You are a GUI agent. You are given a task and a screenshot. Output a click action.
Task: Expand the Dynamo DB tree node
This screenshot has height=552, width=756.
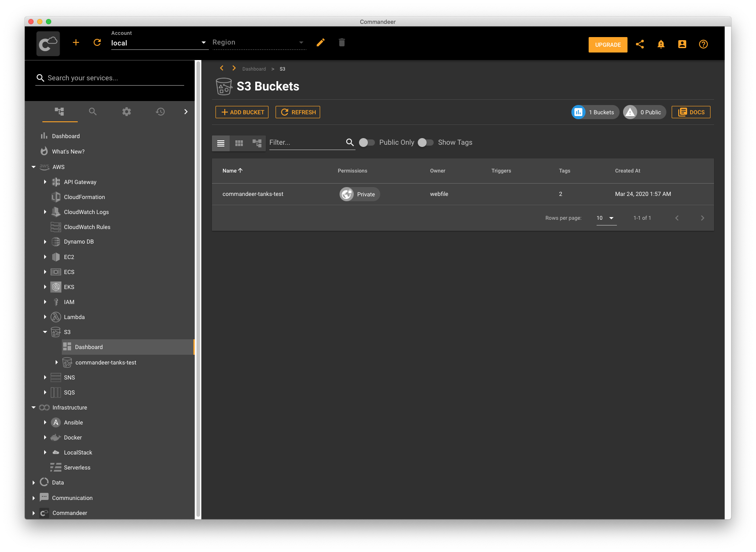(45, 242)
